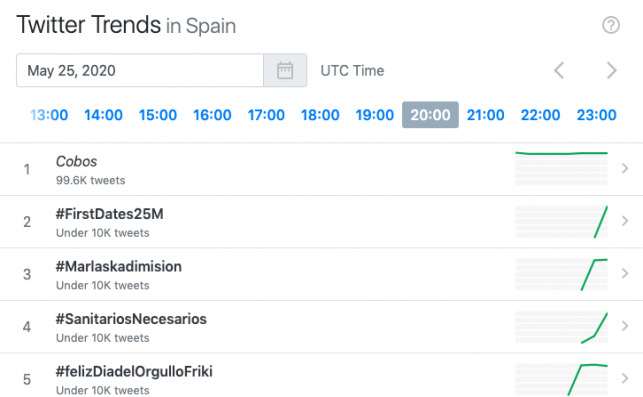Image resolution: width=643 pixels, height=397 pixels.
Task: Open the calendar date picker icon
Action: 285,70
